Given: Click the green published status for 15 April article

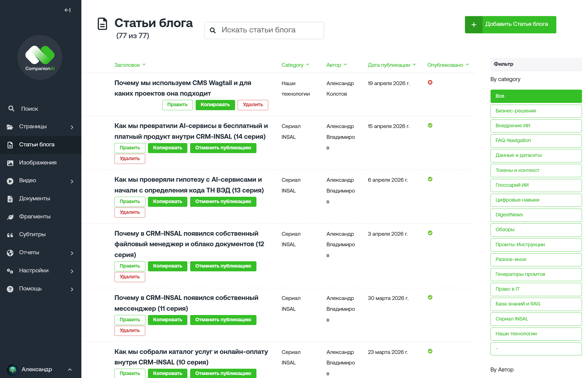Looking at the screenshot, I should coord(430,125).
